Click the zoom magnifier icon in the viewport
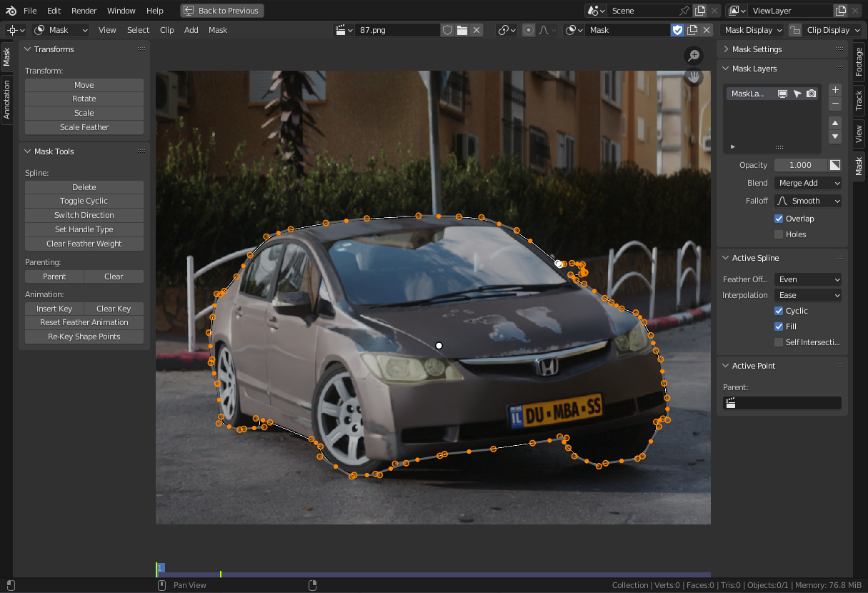The width and height of the screenshot is (868, 593). click(693, 56)
